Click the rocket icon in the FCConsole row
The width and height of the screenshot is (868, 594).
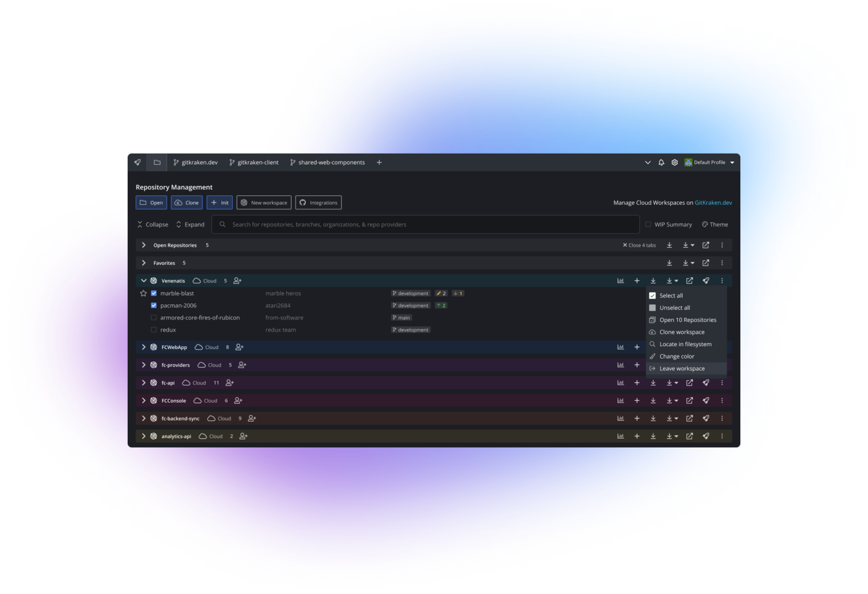706,401
